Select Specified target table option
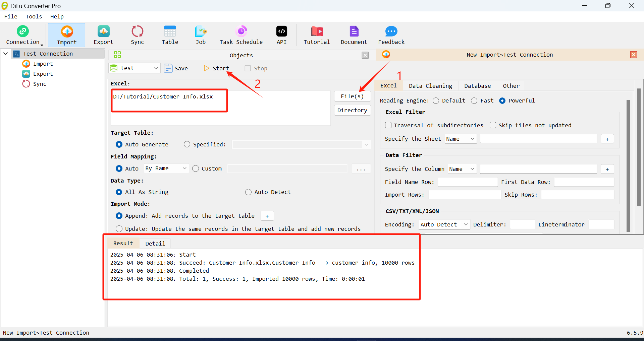644x341 pixels. (x=187, y=144)
